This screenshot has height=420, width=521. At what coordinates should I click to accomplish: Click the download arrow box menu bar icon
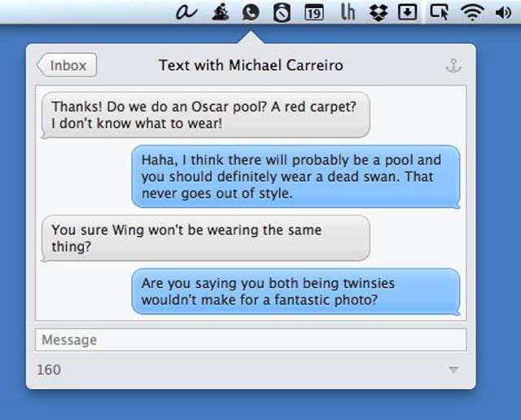click(x=407, y=12)
